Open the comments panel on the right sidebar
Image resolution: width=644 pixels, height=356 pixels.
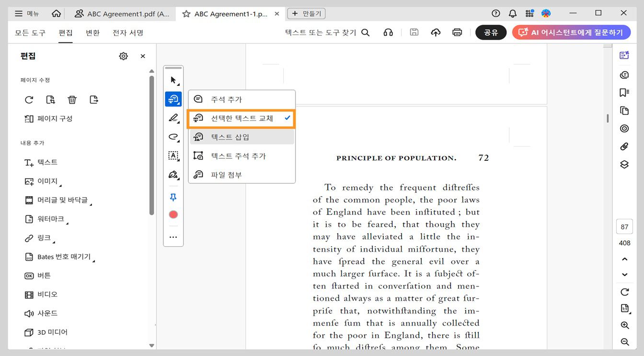624,75
